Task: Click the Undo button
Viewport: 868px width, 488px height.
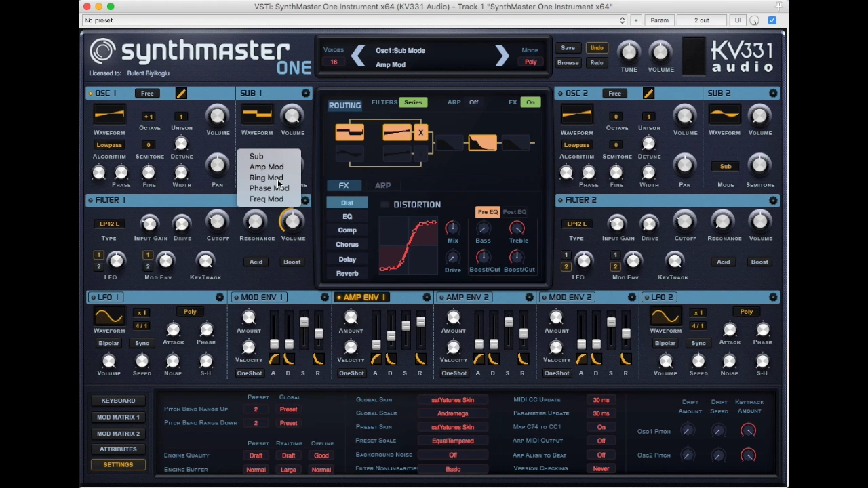Action: point(597,48)
